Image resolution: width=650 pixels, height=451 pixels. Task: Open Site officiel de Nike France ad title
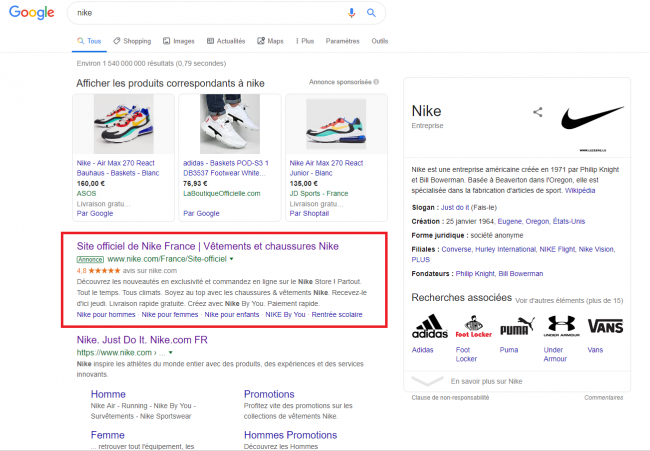(207, 246)
